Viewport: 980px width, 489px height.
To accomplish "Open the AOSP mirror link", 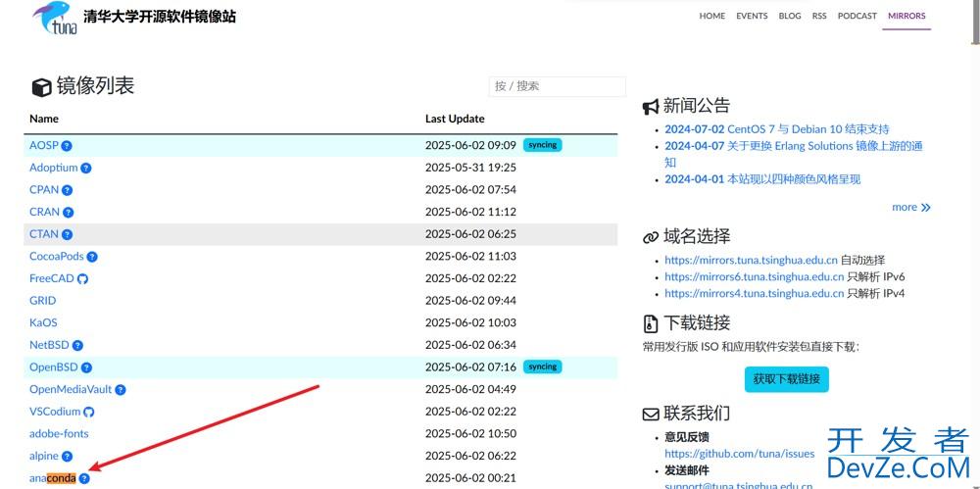I will click(x=44, y=145).
